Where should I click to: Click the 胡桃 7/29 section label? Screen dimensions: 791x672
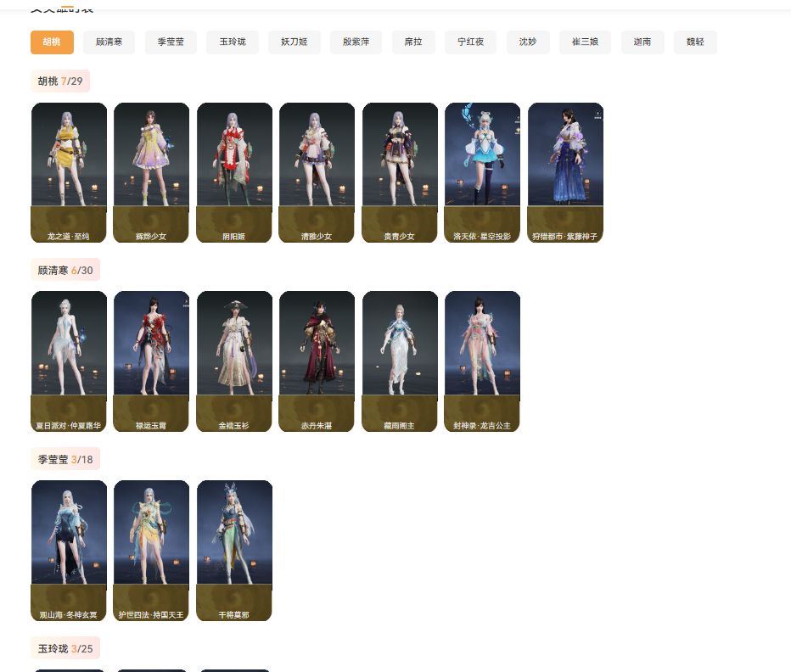[x=60, y=81]
